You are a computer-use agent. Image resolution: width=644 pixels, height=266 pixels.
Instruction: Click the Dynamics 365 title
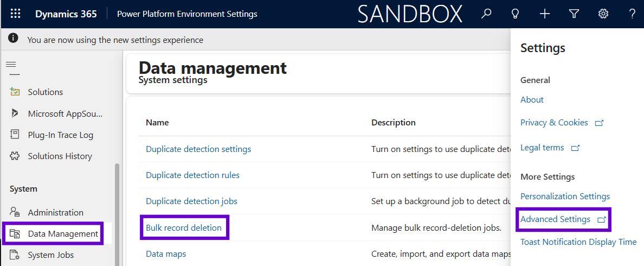point(66,14)
